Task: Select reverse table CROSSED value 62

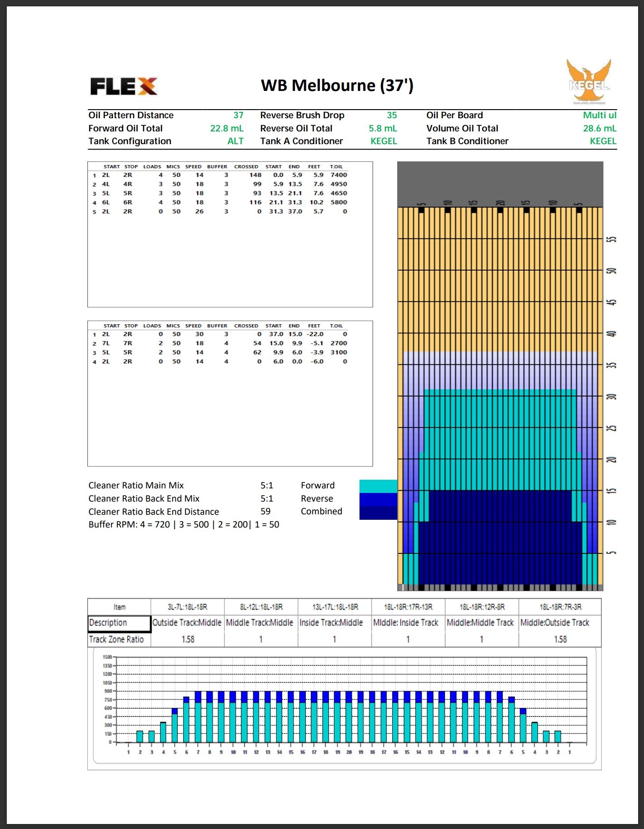Action: (x=258, y=352)
